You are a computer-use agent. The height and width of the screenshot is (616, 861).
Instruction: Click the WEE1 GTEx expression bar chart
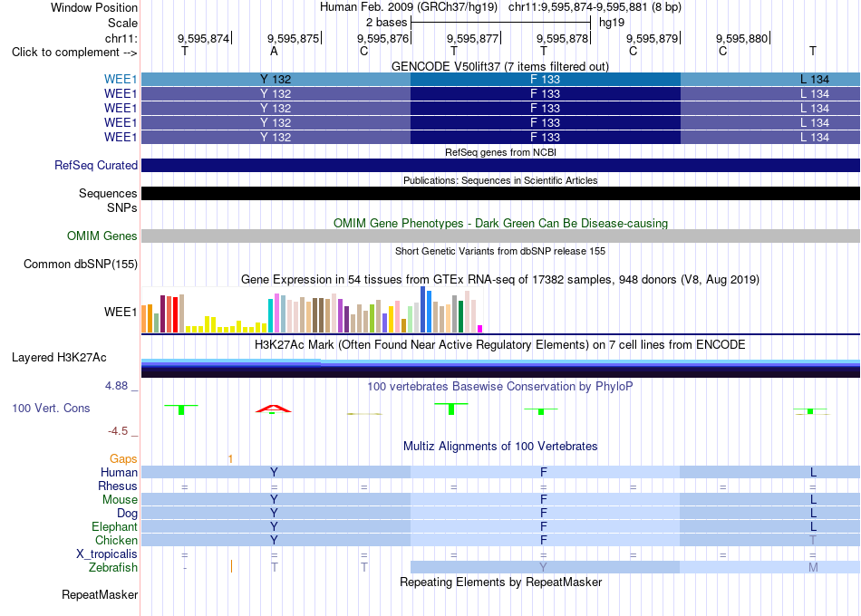pos(312,310)
